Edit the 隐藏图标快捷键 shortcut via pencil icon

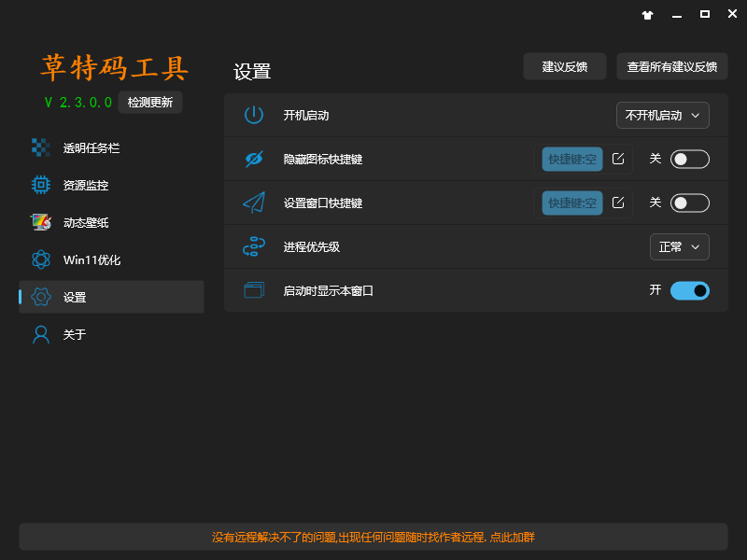click(x=618, y=159)
